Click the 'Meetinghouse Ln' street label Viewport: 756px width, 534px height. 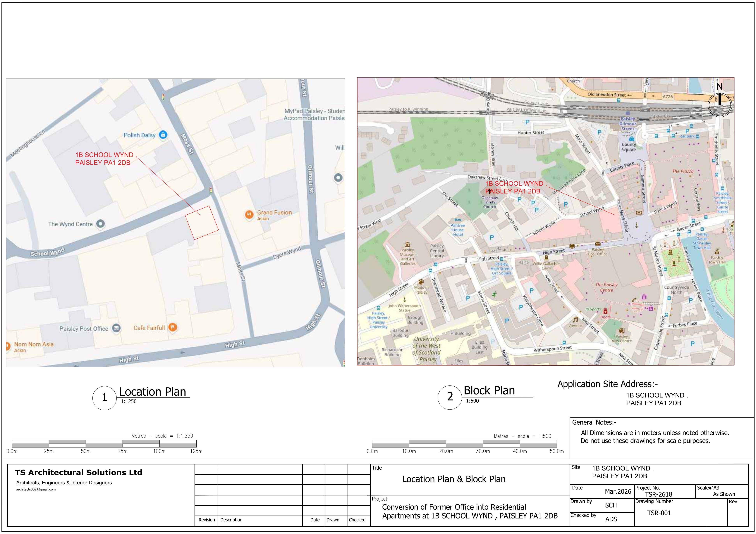point(27,144)
